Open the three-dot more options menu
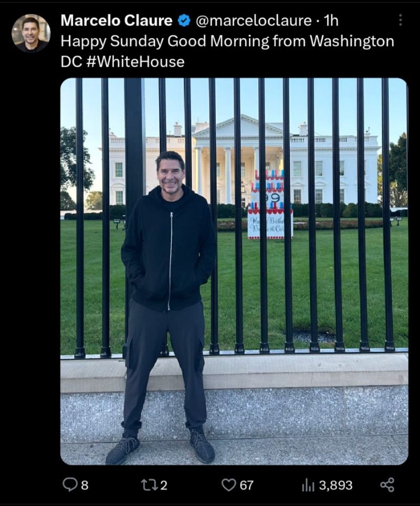 click(x=400, y=20)
